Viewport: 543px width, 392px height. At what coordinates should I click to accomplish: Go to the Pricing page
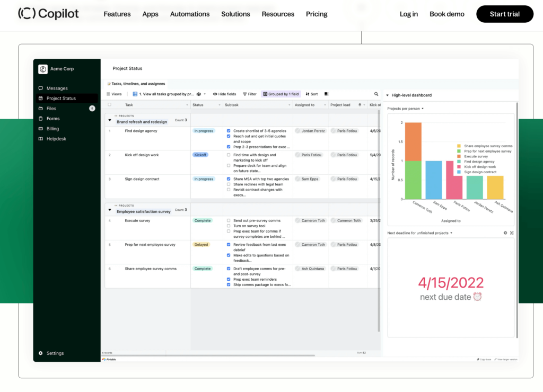click(x=317, y=14)
